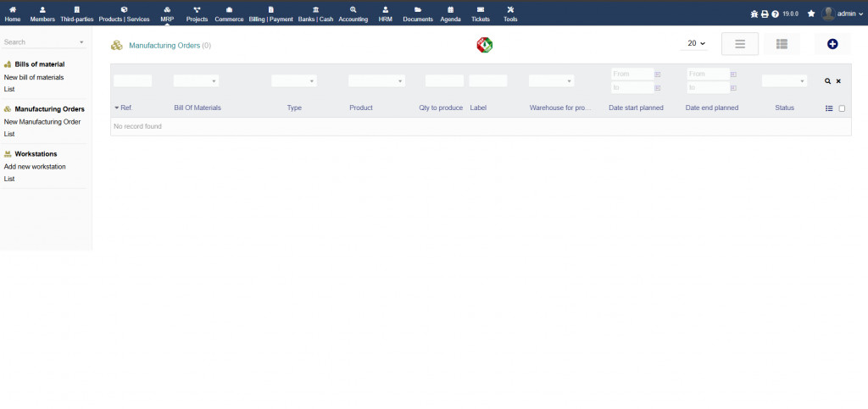Sort by the Type column header
Image resolution: width=868 pixels, height=409 pixels.
[294, 108]
